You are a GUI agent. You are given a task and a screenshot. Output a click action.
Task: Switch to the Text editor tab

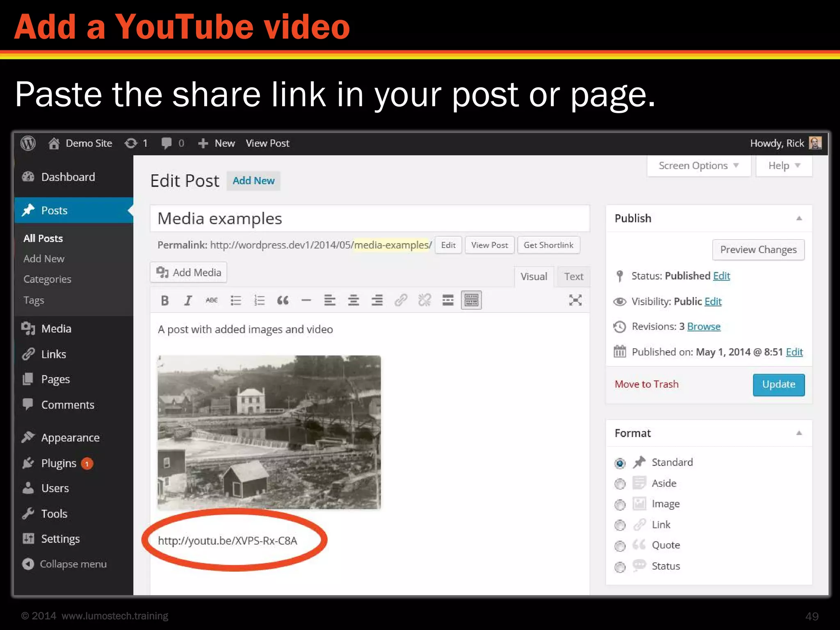point(573,277)
